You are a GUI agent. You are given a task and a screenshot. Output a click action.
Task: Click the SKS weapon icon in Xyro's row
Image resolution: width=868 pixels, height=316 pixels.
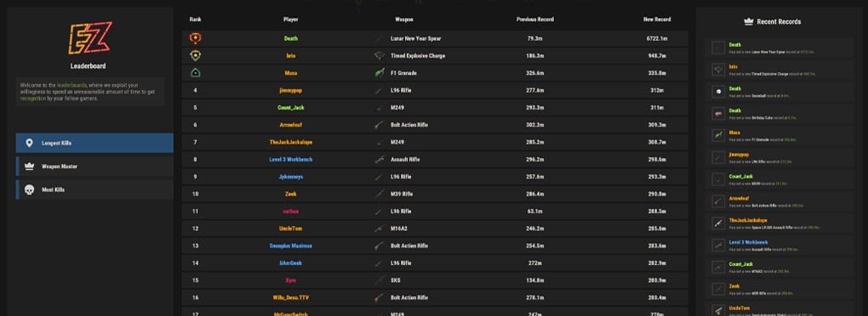pyautogui.click(x=379, y=280)
